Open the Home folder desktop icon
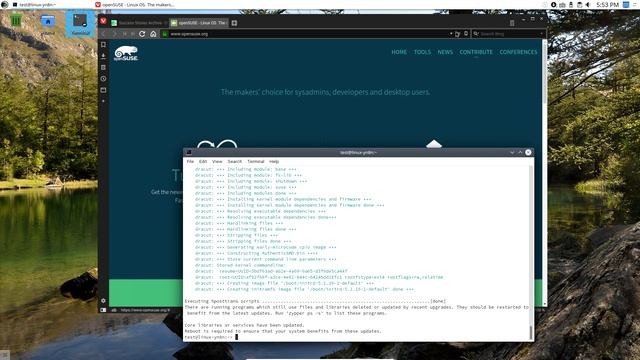Screen dimensions: 640x360 point(48,23)
